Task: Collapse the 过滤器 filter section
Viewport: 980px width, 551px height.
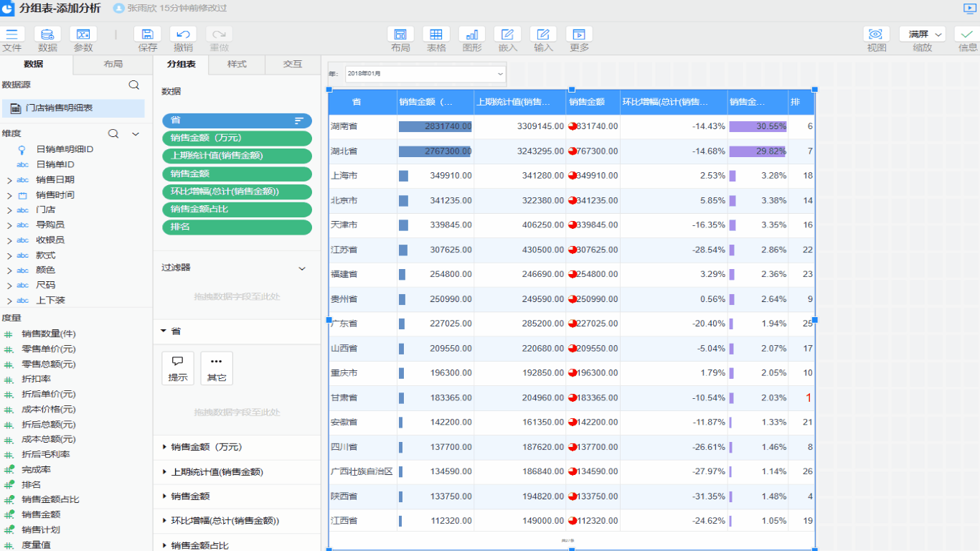Action: (302, 268)
